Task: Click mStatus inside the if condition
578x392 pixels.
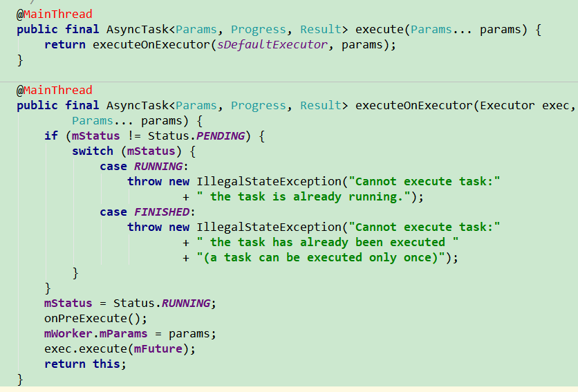Action: (x=96, y=136)
